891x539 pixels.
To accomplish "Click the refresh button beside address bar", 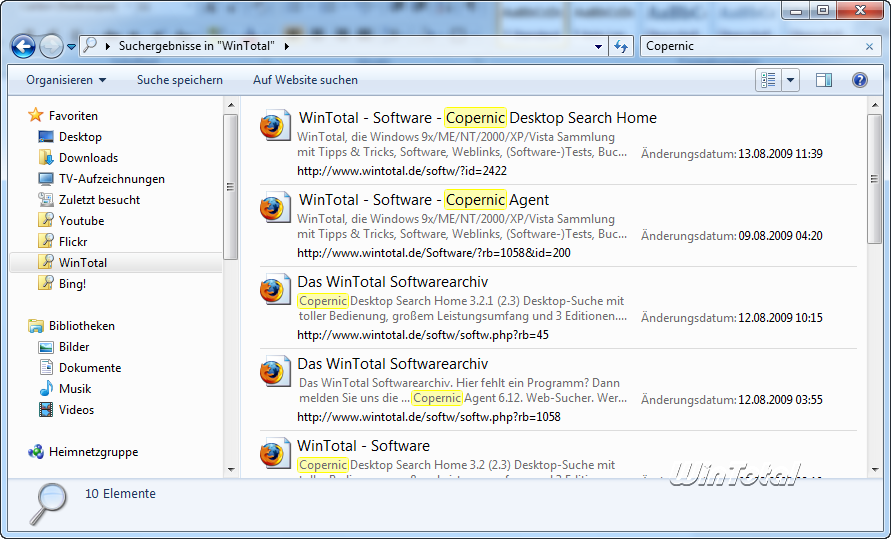I will point(621,46).
